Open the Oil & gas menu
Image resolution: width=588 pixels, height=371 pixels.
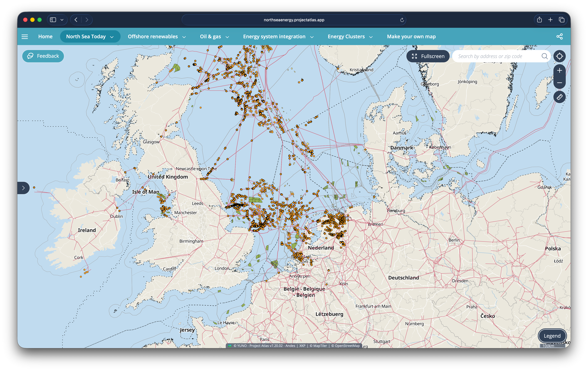(x=210, y=37)
